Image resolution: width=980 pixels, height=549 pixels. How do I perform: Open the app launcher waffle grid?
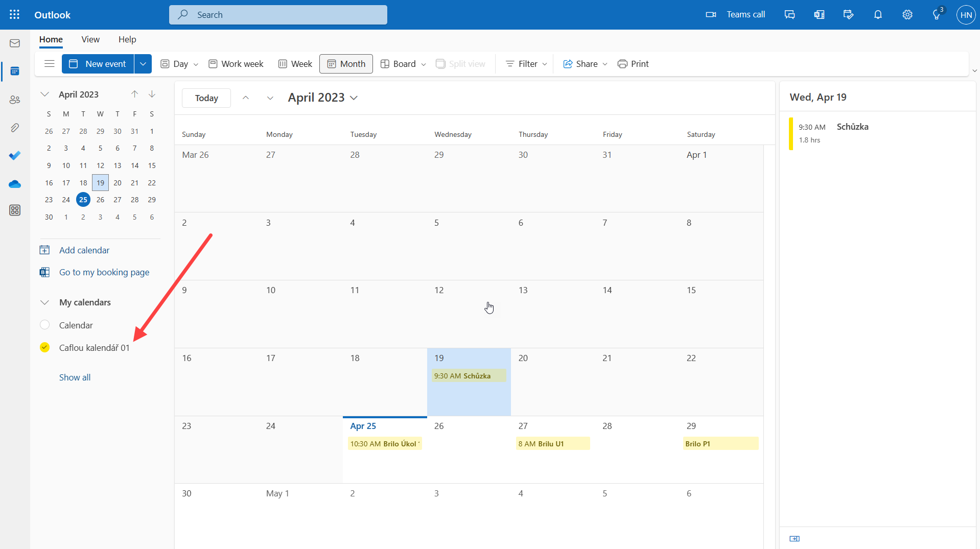(14, 15)
